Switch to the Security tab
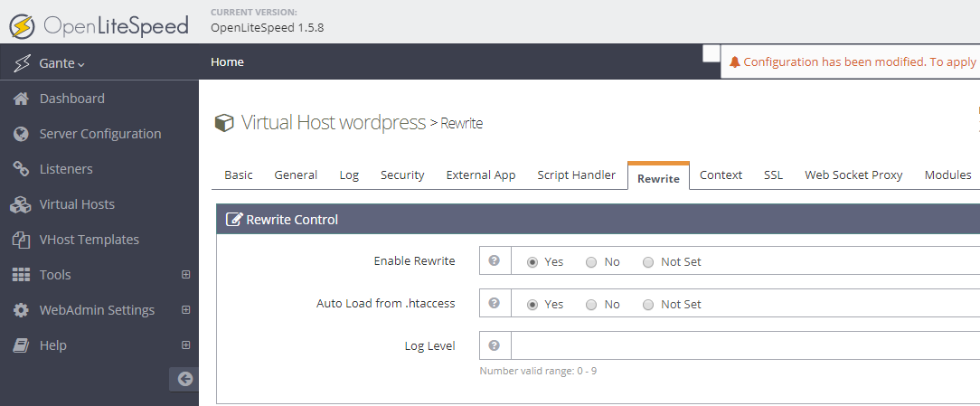 point(402,175)
